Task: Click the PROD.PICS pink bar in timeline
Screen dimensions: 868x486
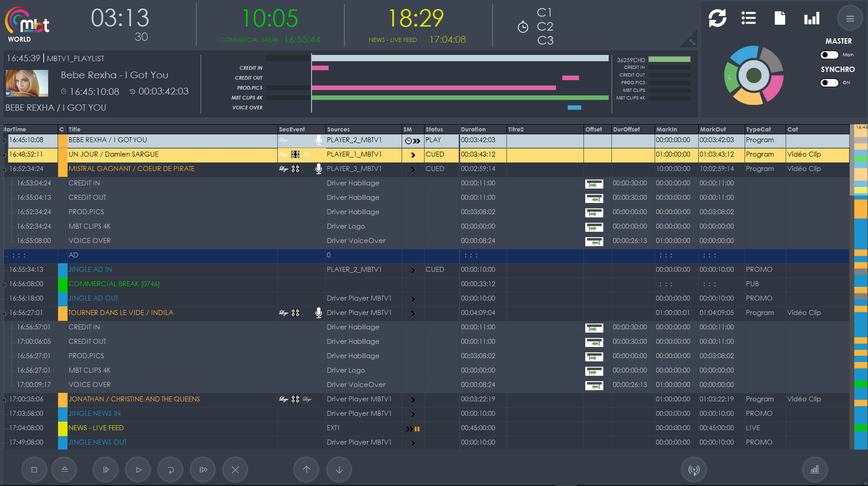Action: point(434,88)
